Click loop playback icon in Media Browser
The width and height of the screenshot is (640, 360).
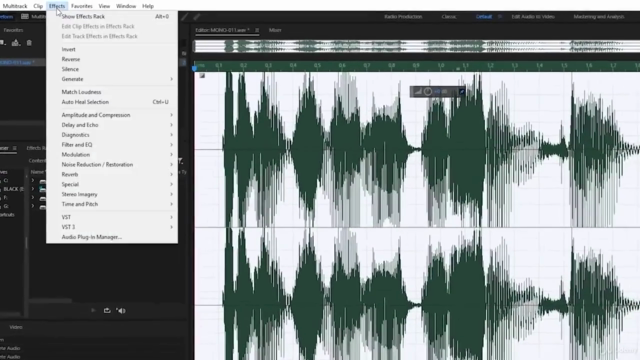pos(107,311)
